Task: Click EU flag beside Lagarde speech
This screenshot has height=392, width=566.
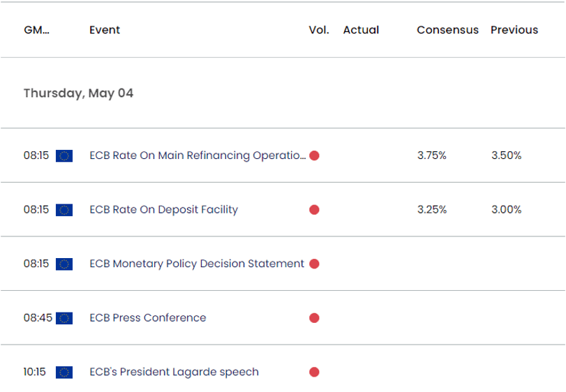Action: 65,372
